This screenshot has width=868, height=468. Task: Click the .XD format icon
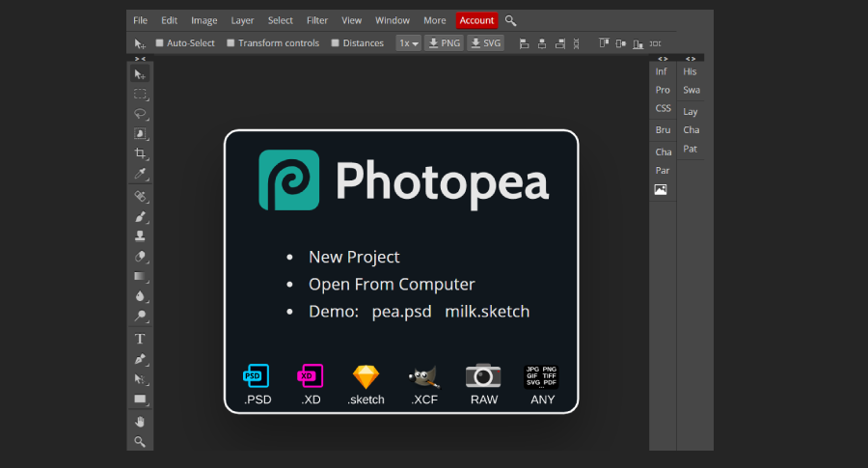click(310, 376)
